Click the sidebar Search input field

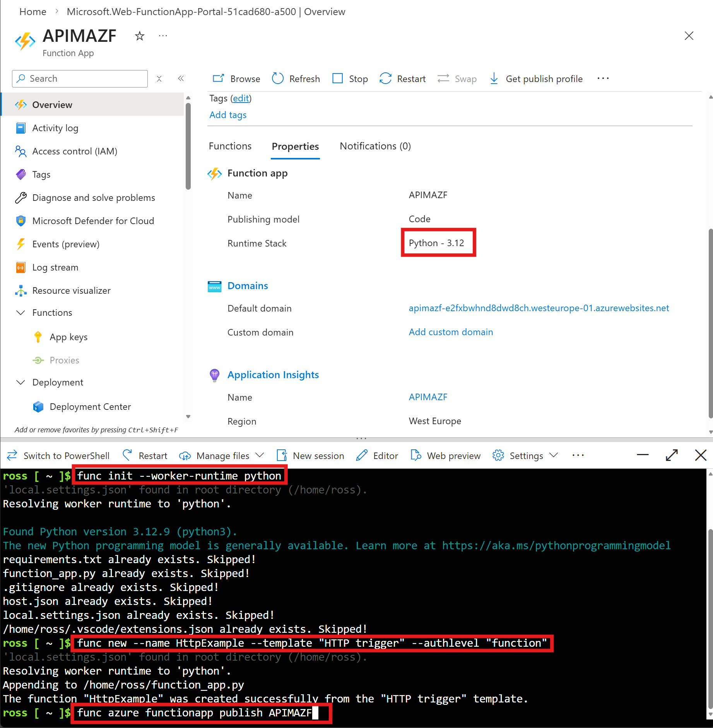point(85,79)
